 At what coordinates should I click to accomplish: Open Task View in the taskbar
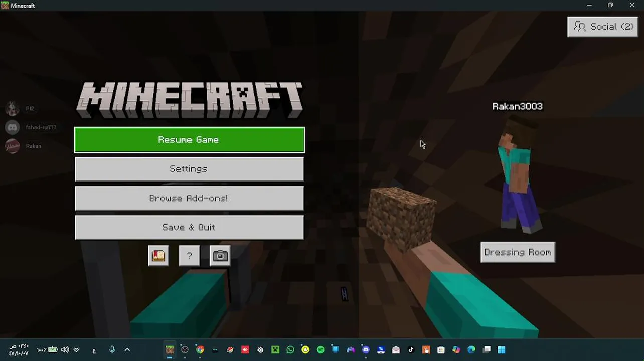pyautogui.click(x=487, y=350)
